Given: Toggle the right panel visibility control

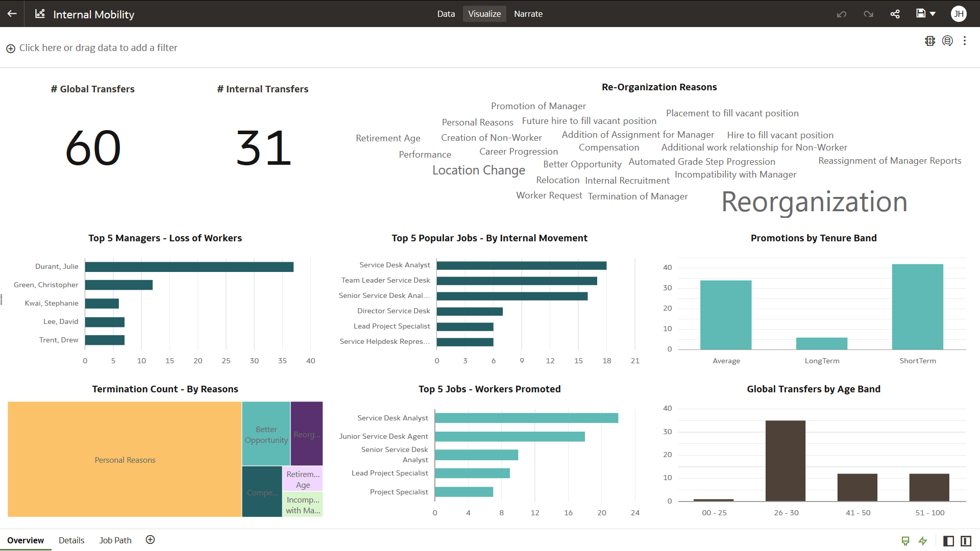Looking at the screenshot, I should point(967,540).
